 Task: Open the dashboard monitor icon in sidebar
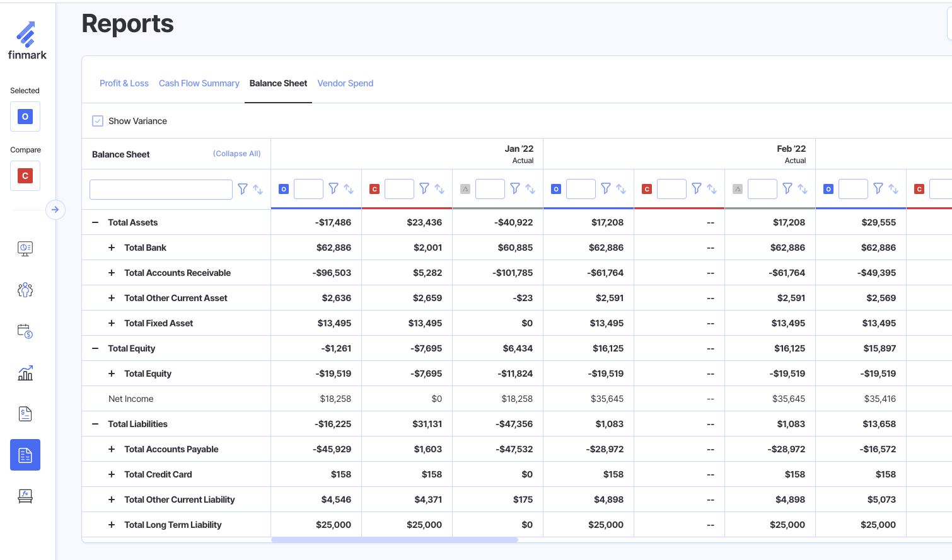pos(25,248)
